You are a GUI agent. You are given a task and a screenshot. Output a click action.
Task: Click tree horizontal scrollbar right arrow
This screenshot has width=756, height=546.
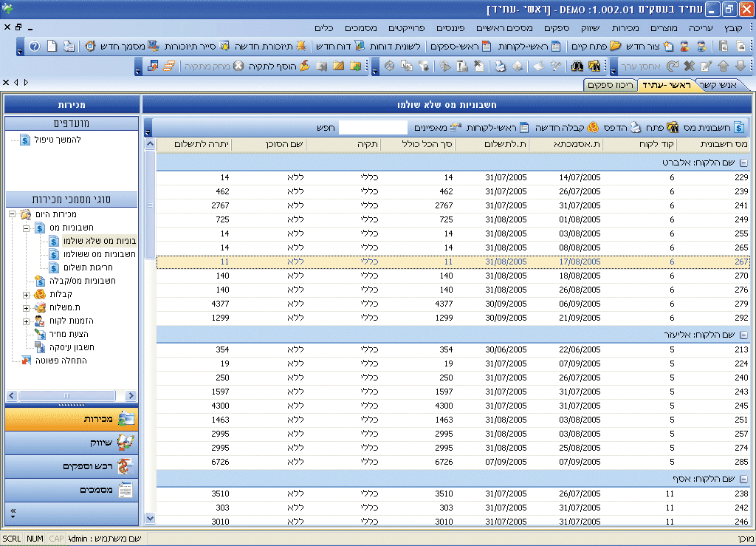tap(130, 395)
